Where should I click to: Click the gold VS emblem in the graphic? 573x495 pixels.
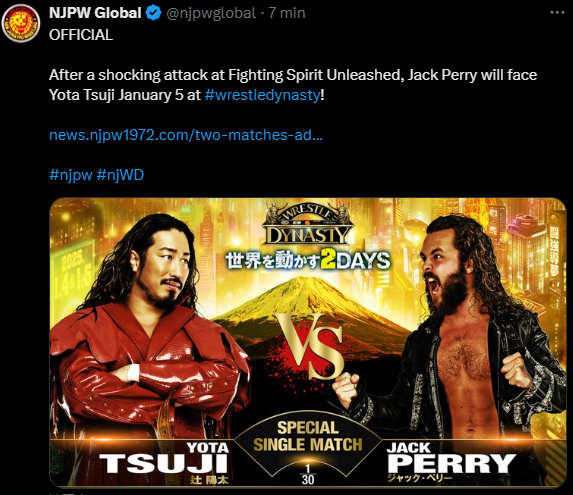(311, 346)
